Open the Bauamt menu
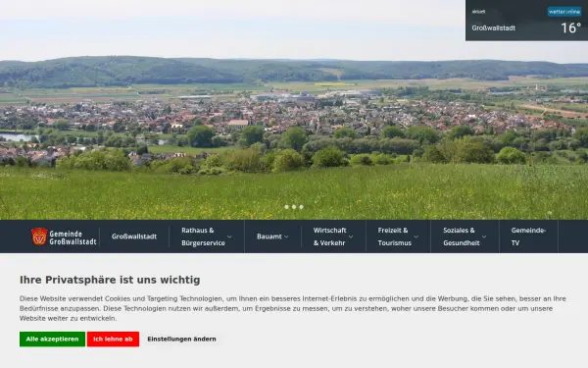The height and width of the screenshot is (368, 588). pos(269,237)
